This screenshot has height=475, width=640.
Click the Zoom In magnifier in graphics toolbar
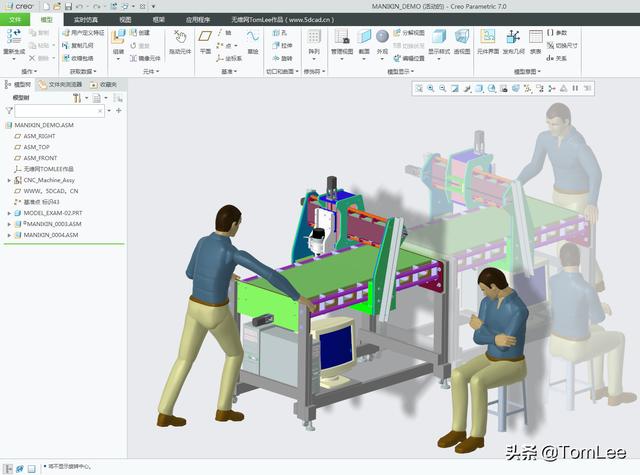coord(431,88)
